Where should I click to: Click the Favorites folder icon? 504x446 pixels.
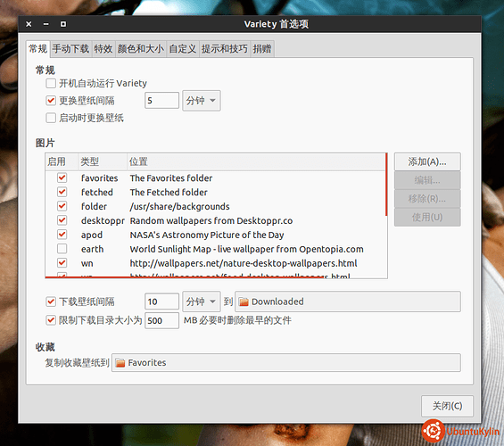pyautogui.click(x=120, y=363)
